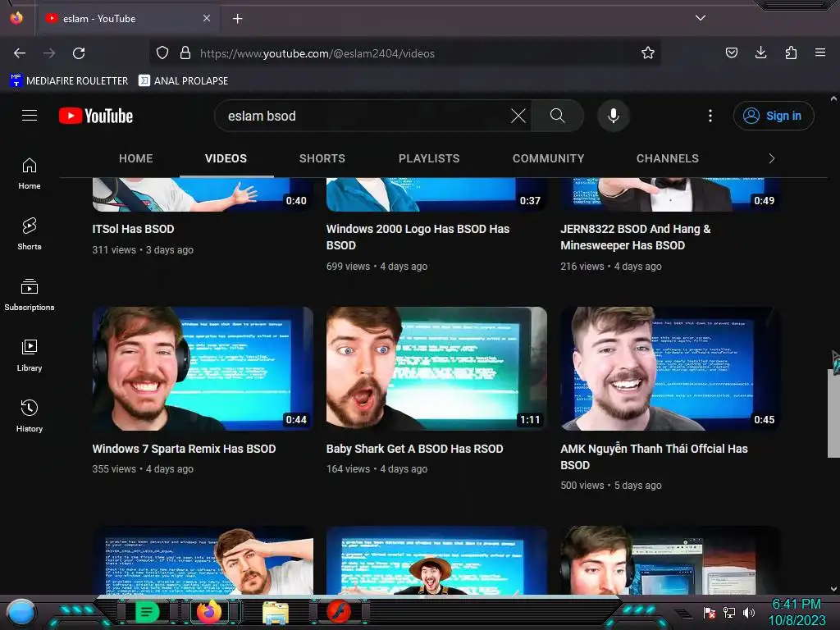Open the Start orb on the taskbar
The height and width of the screenshot is (630, 840).
click(x=21, y=612)
